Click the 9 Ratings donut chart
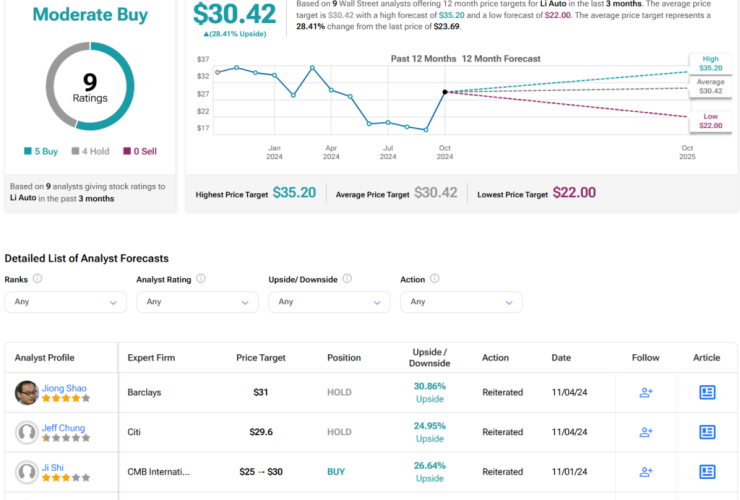Screen dimensions: 740x500 (x=90, y=86)
